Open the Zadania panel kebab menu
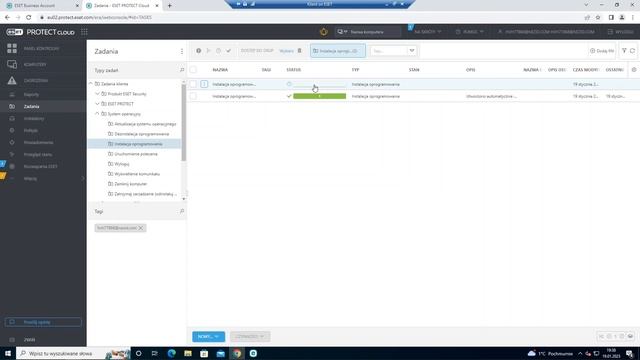Viewport: 640px width, 360px height. (182, 51)
